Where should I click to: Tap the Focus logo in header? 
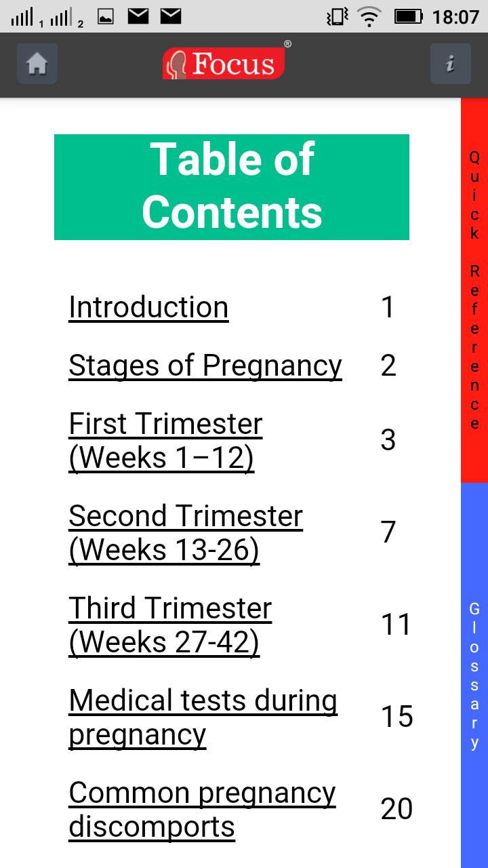tap(224, 64)
